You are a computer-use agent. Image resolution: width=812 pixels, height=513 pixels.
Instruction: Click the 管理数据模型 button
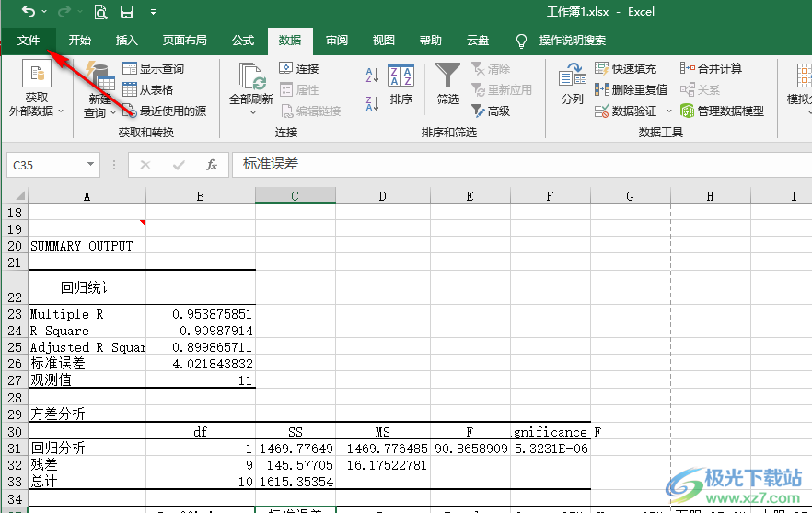[723, 111]
